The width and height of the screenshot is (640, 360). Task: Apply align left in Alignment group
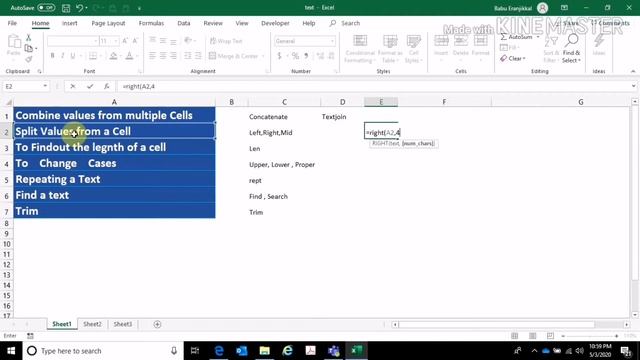152,56
